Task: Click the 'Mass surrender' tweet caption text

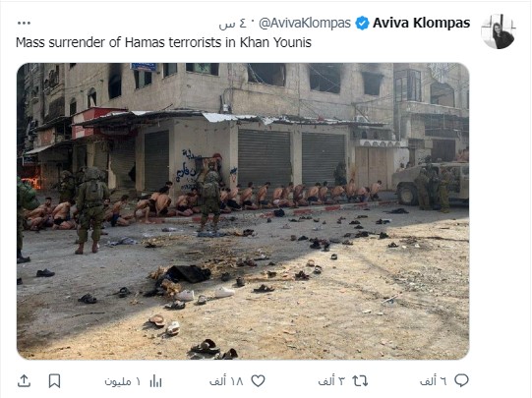Action: 163,42
